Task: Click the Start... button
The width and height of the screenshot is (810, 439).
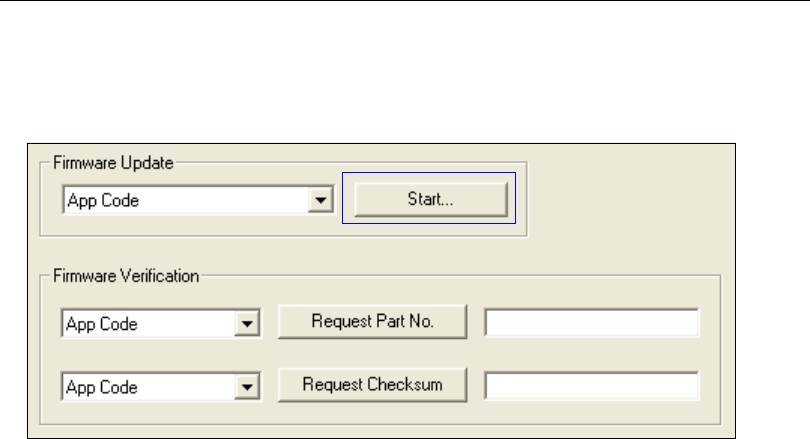Action: coord(430,199)
